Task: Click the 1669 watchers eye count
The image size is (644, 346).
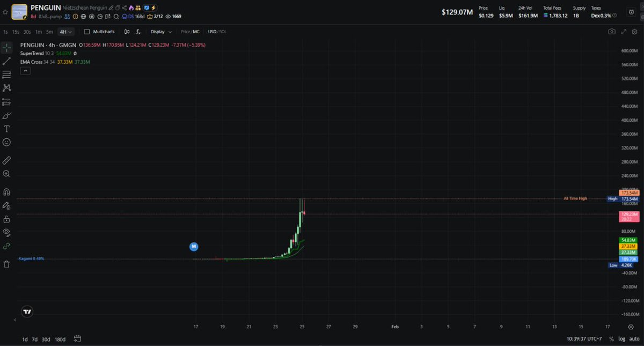Action: (x=174, y=17)
